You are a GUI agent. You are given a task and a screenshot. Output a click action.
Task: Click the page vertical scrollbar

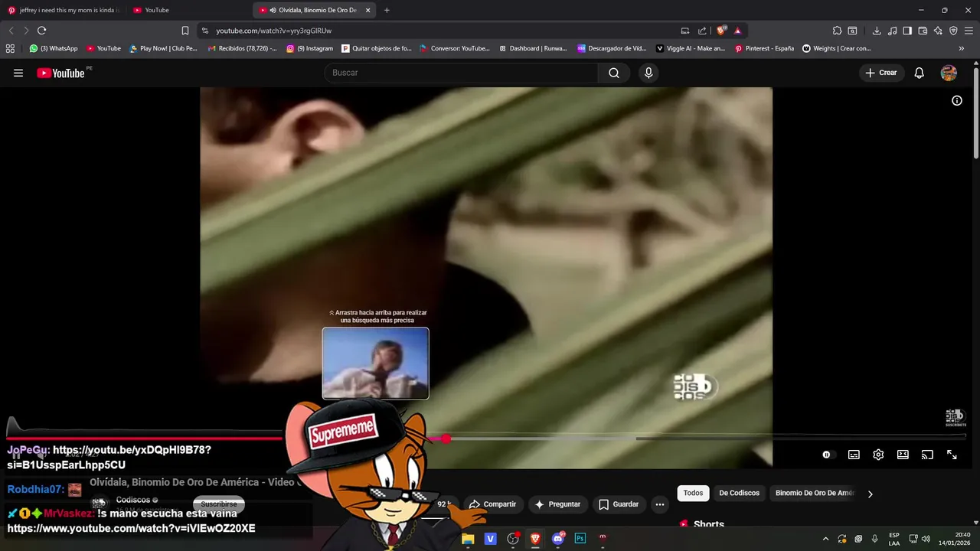[x=976, y=115]
